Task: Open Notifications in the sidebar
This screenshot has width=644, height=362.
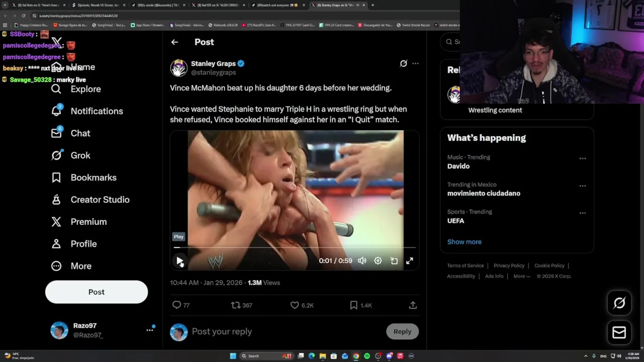Action: pyautogui.click(x=87, y=111)
